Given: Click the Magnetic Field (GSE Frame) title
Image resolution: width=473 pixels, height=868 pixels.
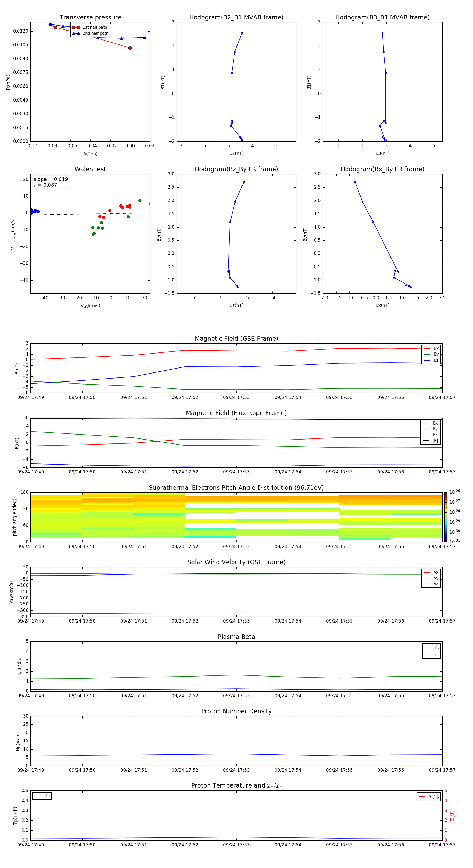Looking at the screenshot, I should pos(236,339).
